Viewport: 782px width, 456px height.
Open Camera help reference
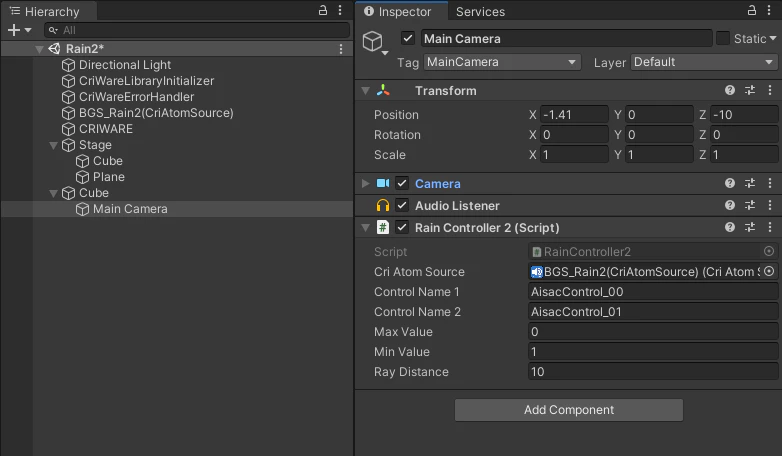coord(730,183)
